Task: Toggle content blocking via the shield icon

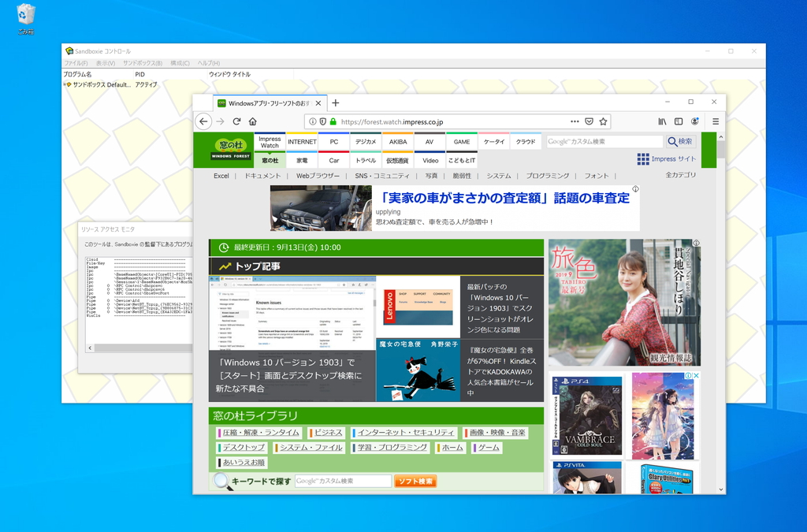Action: click(321, 121)
